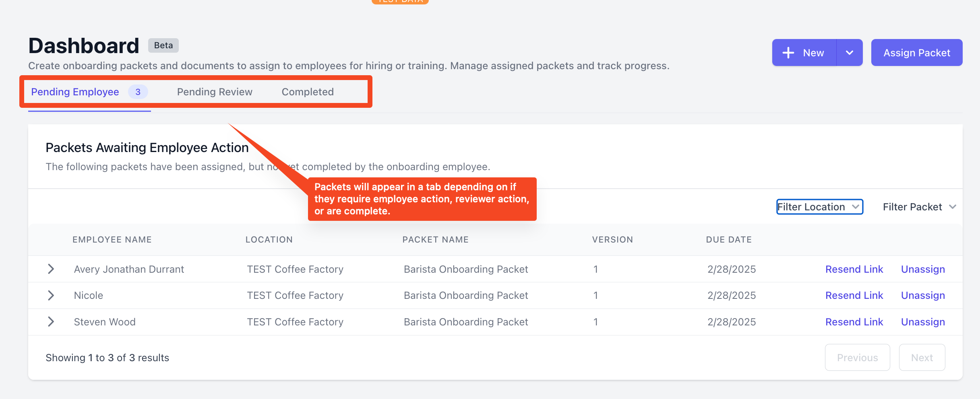Screen dimensions: 980x399
Task: Resend link for Nicole
Action: tap(854, 295)
